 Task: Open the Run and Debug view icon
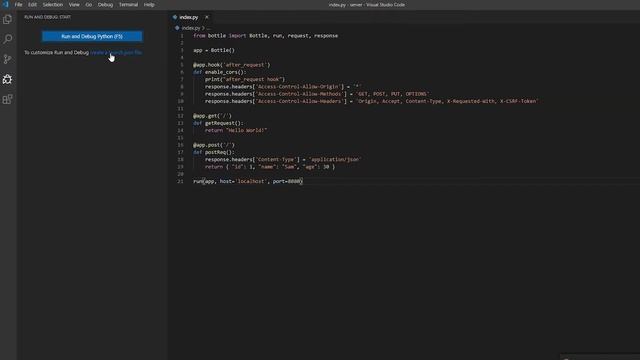(x=7, y=79)
